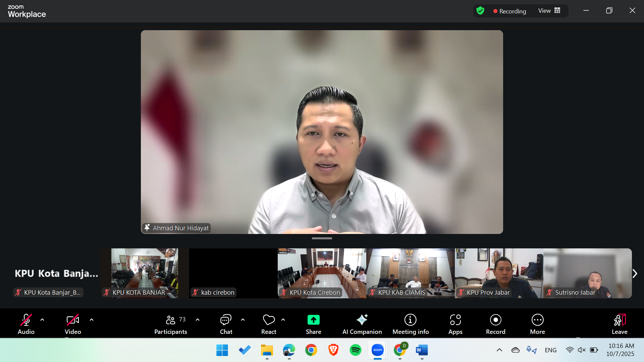Expand the audio options chevron
This screenshot has height=362, width=644.
click(x=42, y=320)
